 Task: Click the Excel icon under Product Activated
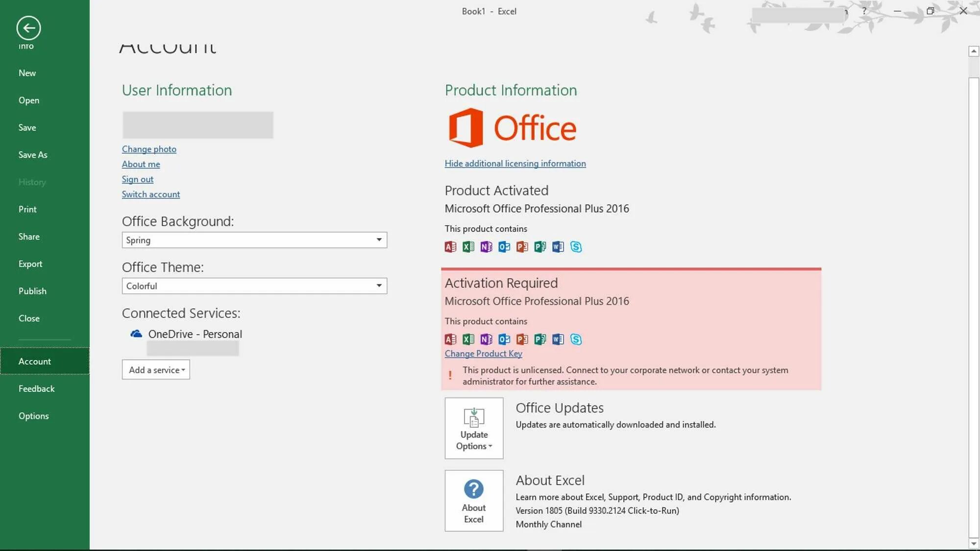click(468, 247)
